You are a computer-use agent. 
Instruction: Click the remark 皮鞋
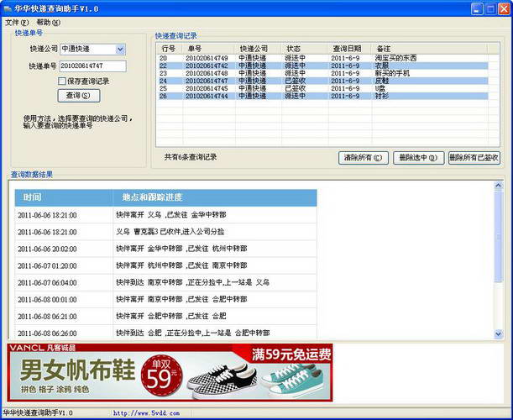pos(381,81)
